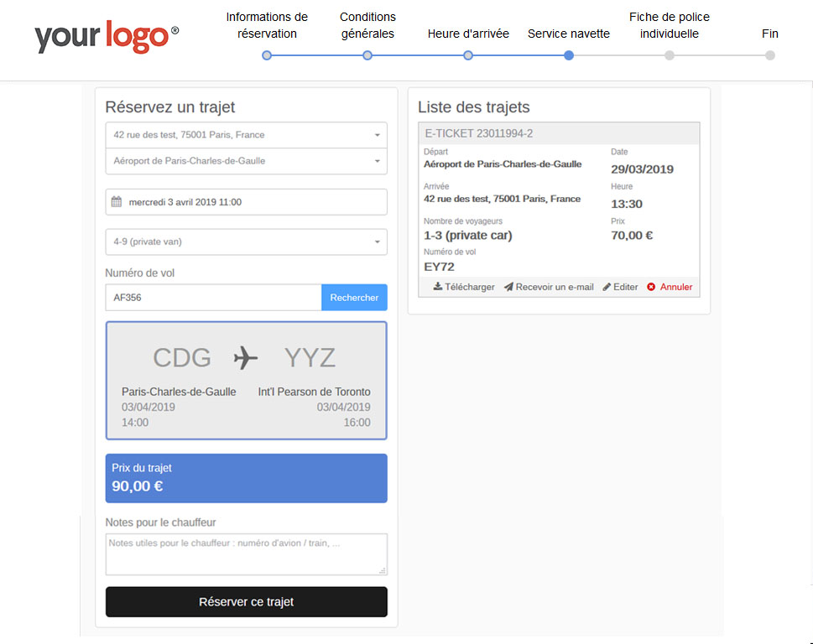
Task: Click the pencil edit icon
Action: click(x=607, y=287)
